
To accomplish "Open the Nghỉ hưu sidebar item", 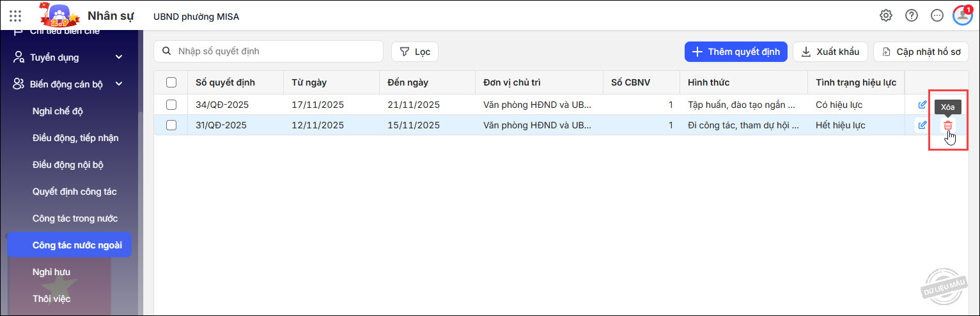I will click(51, 272).
